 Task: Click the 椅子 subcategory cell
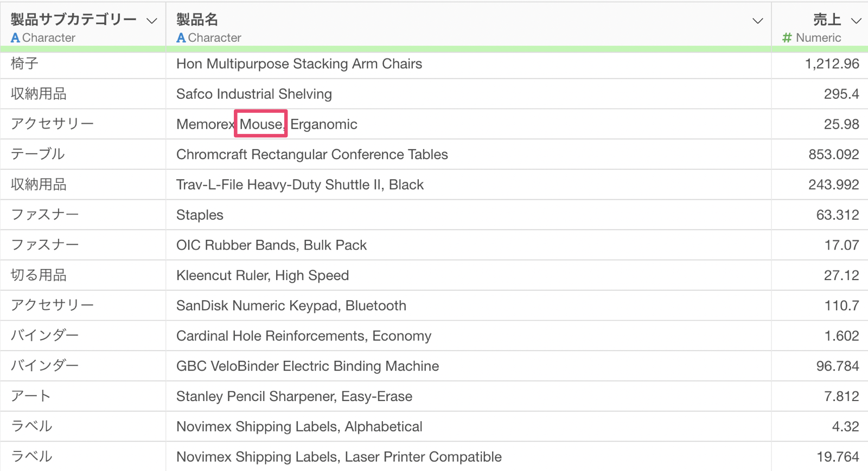pos(25,64)
